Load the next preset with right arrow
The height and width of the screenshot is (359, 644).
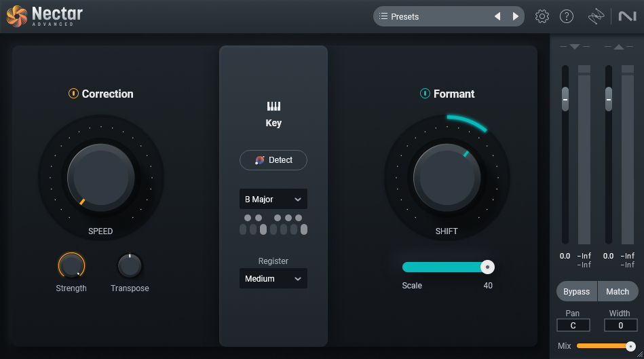516,16
